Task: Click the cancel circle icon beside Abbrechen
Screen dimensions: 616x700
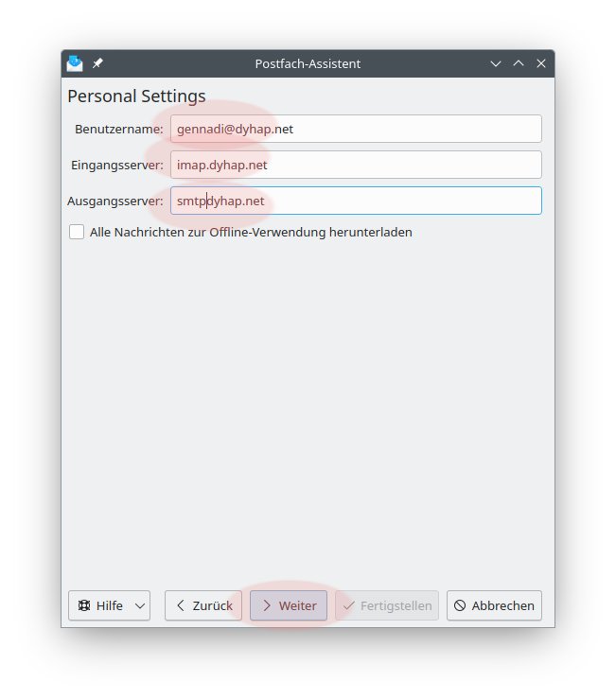Action: pos(460,605)
